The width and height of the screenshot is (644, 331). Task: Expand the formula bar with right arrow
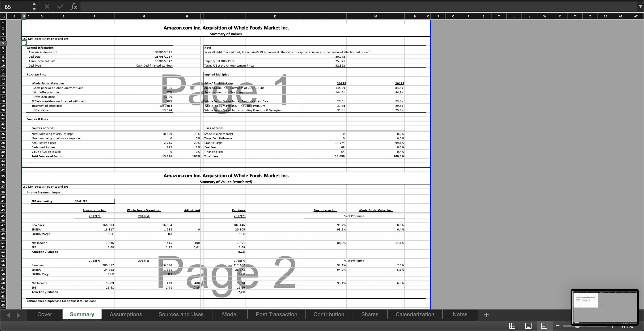(640, 6)
